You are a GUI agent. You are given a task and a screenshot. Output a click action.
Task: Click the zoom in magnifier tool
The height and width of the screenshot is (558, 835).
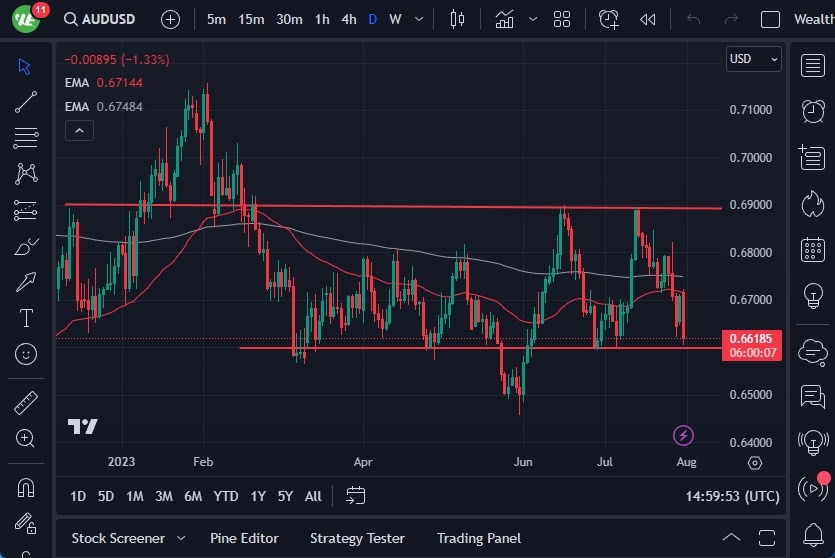coord(26,438)
